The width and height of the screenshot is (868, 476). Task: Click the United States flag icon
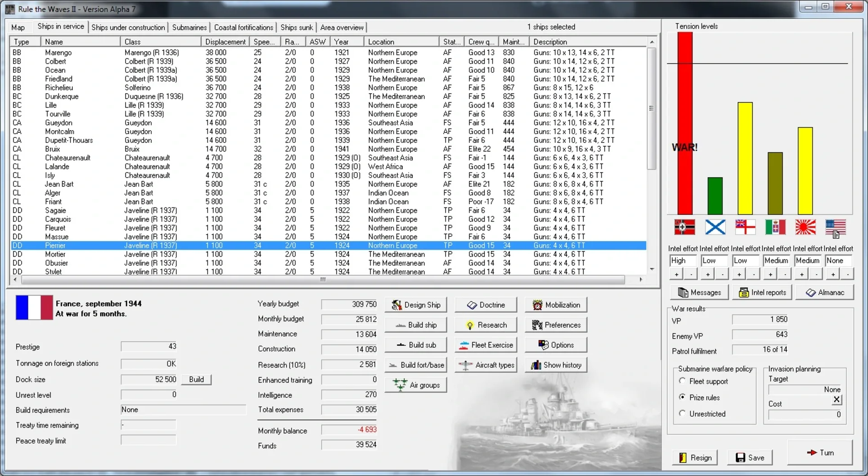point(835,227)
